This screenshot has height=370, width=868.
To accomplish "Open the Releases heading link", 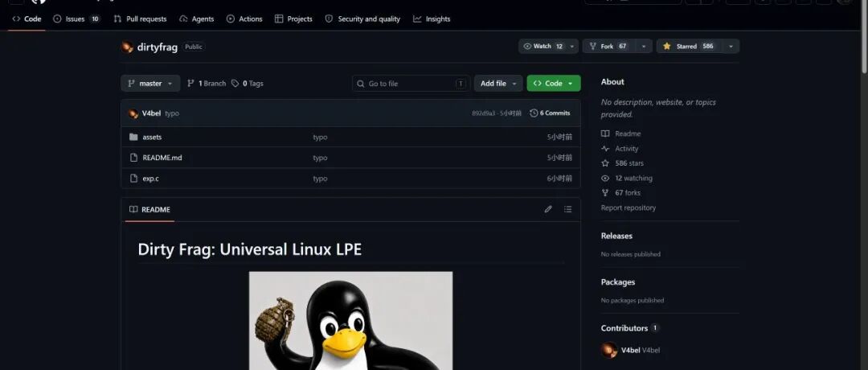I will pyautogui.click(x=616, y=236).
